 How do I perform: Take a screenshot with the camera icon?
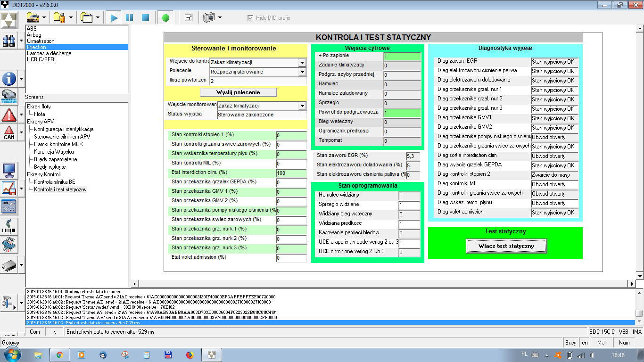[x=209, y=17]
